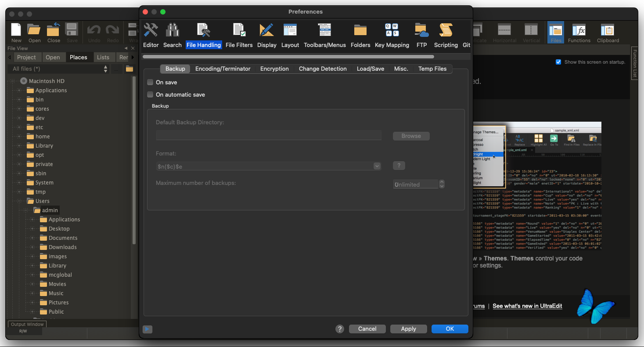Open the Function List side tab
This screenshot has width=644, height=347.
coord(634,63)
